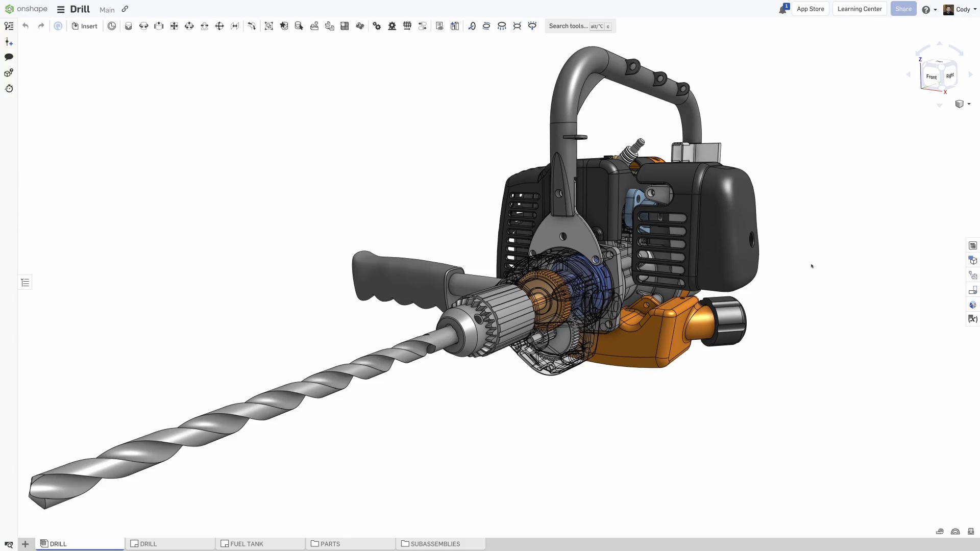Click the Front face of view cube
Screen dimensions: 980x551
point(931,77)
